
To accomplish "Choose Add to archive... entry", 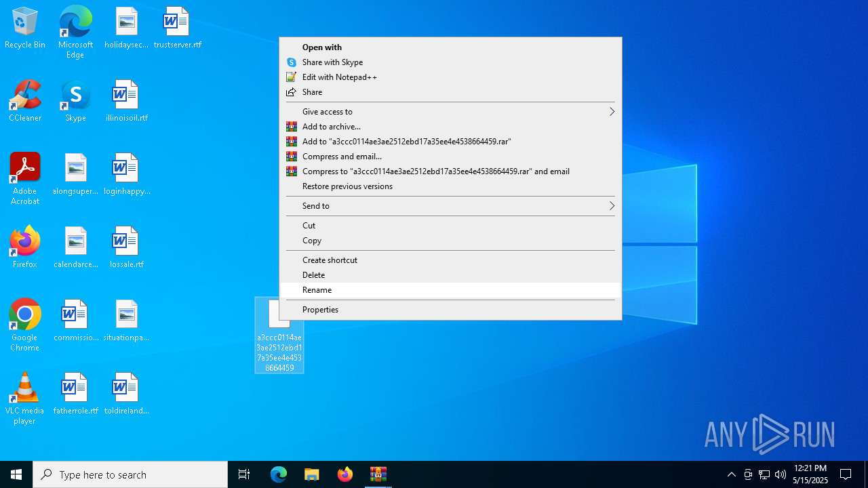I will pyautogui.click(x=451, y=127).
